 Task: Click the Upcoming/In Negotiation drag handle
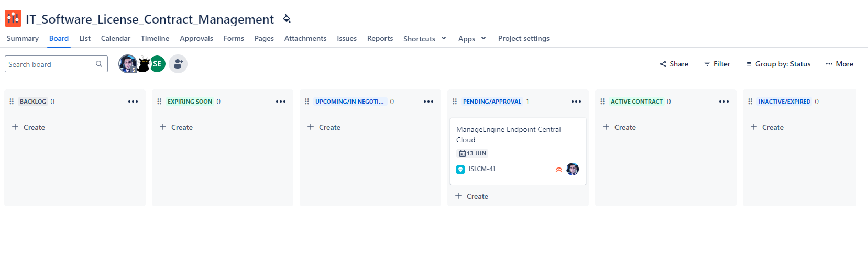[x=307, y=102]
